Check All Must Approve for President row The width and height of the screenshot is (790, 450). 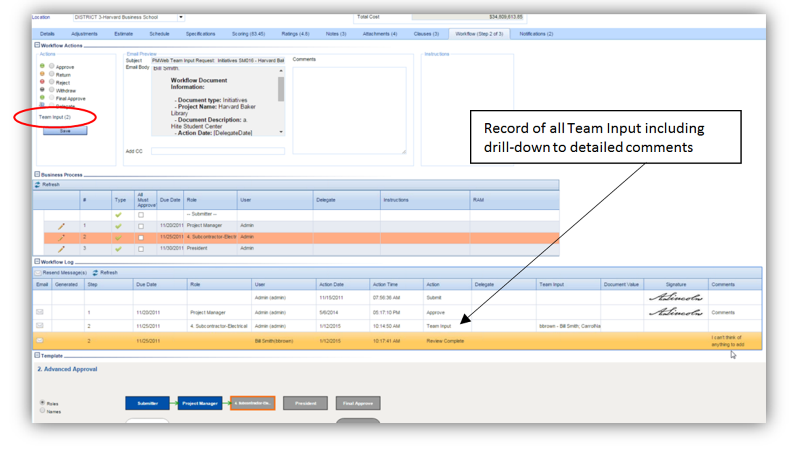point(141,249)
